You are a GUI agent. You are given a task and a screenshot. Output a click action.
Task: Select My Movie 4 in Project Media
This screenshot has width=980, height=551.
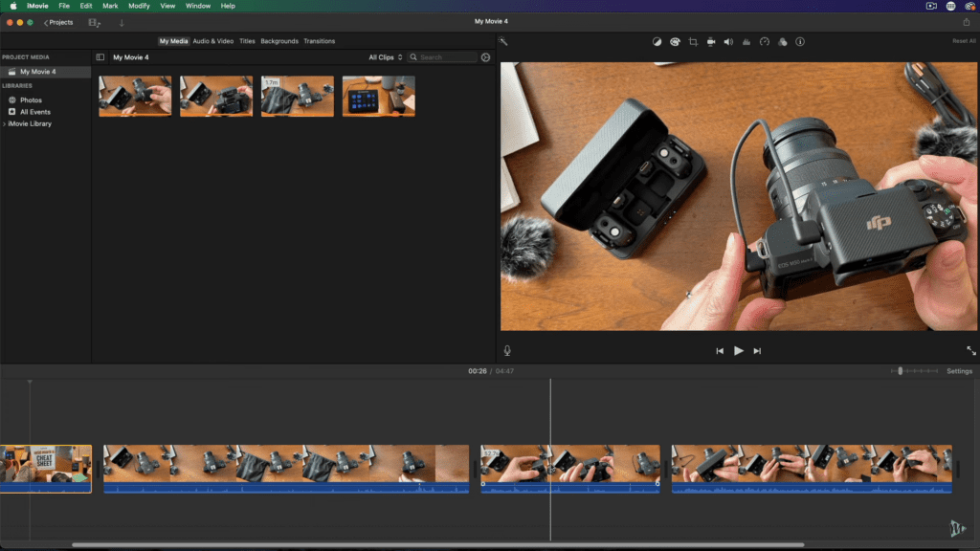point(46,72)
